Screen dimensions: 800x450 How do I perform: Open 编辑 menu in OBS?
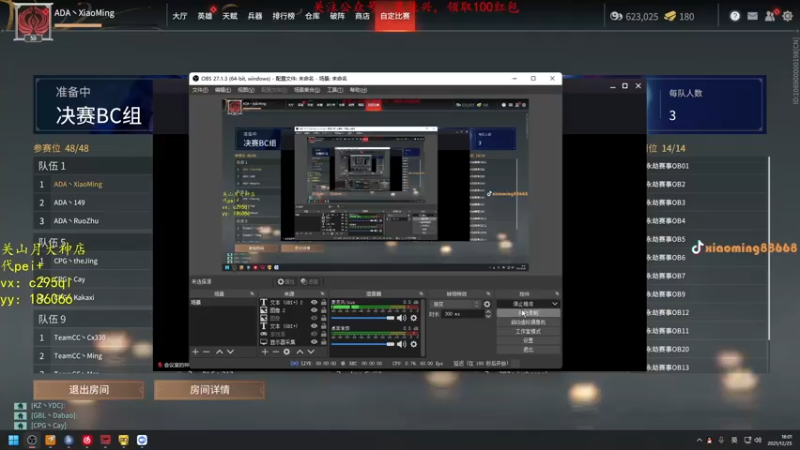pyautogui.click(x=222, y=90)
